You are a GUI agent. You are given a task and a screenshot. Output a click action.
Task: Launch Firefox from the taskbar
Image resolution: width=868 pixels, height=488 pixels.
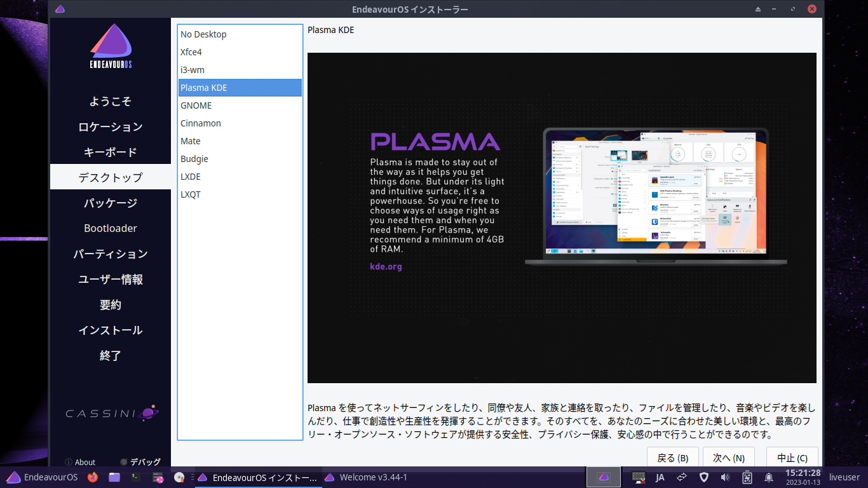point(93,477)
